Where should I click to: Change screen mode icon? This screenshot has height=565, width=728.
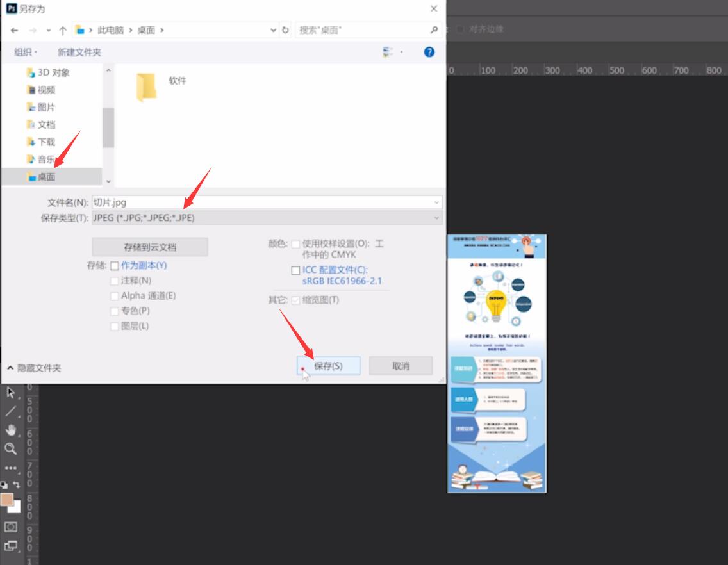click(x=11, y=546)
